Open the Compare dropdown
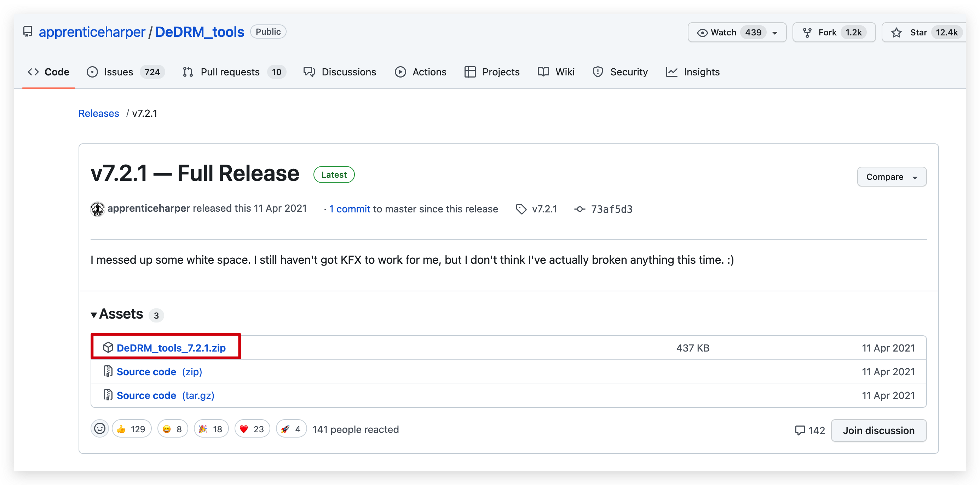Image resolution: width=980 pixels, height=485 pixels. click(891, 177)
